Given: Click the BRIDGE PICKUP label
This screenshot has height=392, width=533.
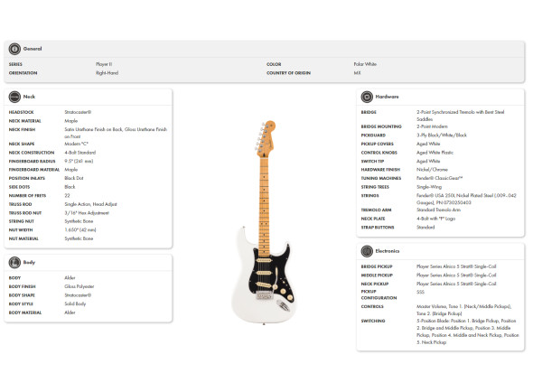Looking at the screenshot, I should click(x=377, y=266).
